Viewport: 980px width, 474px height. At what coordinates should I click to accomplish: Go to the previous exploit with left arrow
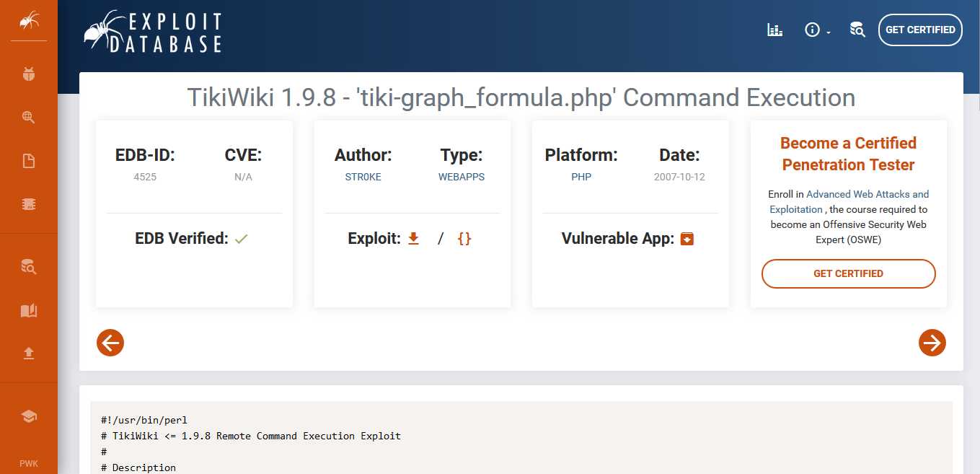click(110, 343)
